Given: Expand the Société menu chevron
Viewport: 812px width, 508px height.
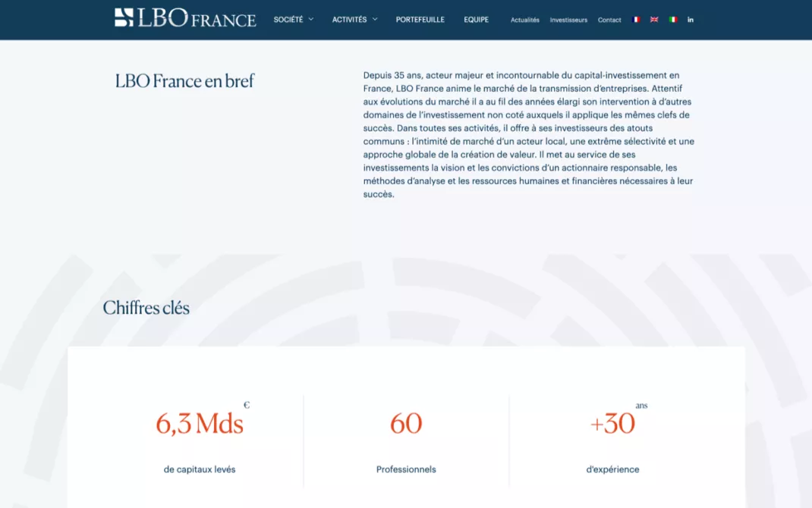Looking at the screenshot, I should pos(311,19).
